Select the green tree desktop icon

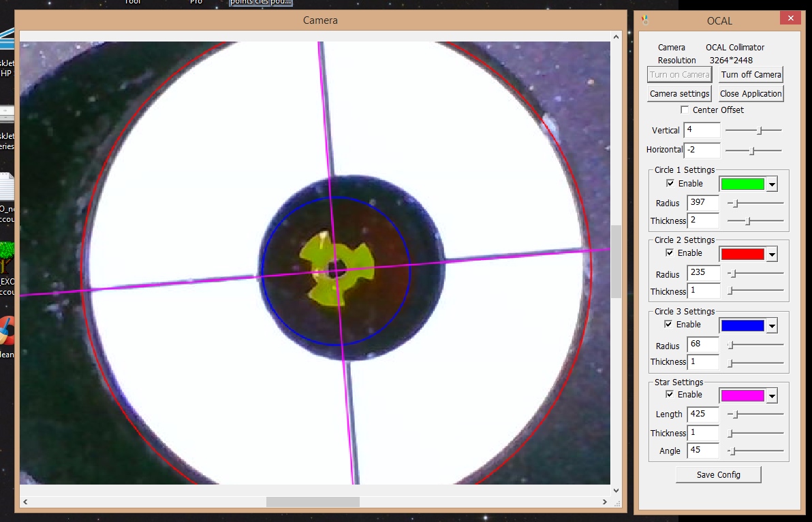pos(6,258)
